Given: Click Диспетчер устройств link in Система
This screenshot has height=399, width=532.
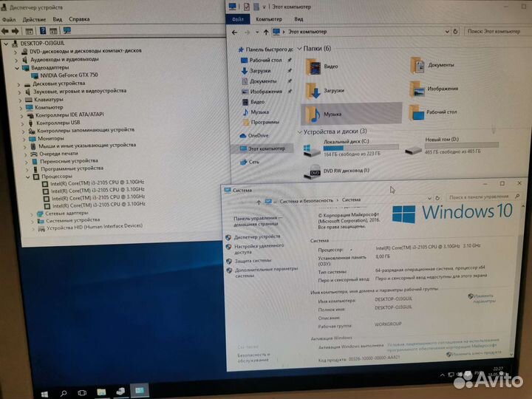Looking at the screenshot, I should point(257,236).
